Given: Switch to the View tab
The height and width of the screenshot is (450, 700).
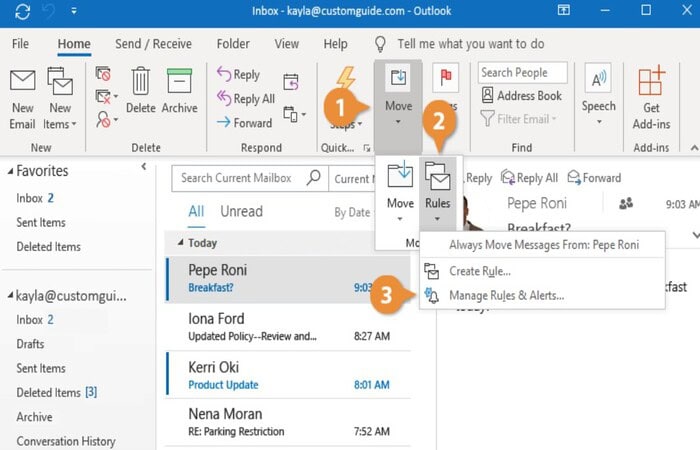Looking at the screenshot, I should (287, 44).
